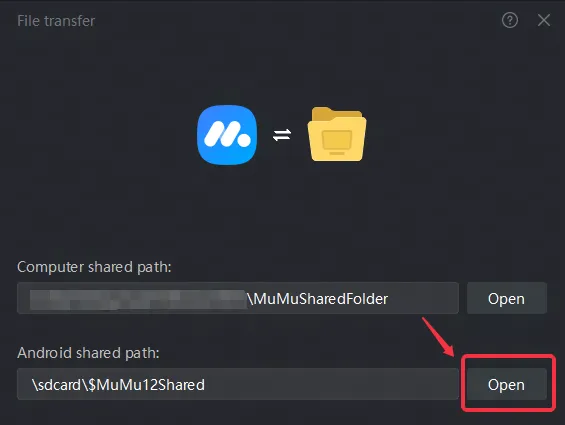Click the blue MuMu app logo
Screen dimensions: 565x425
227,135
